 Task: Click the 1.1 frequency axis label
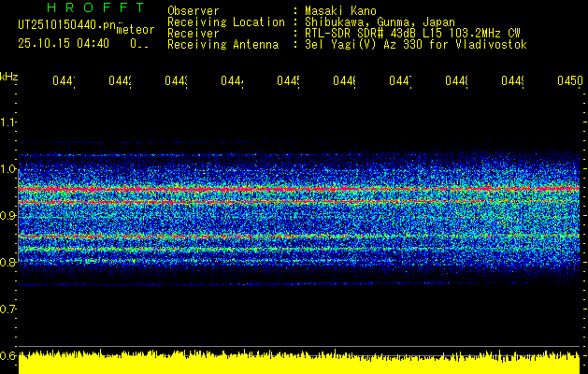[7, 122]
